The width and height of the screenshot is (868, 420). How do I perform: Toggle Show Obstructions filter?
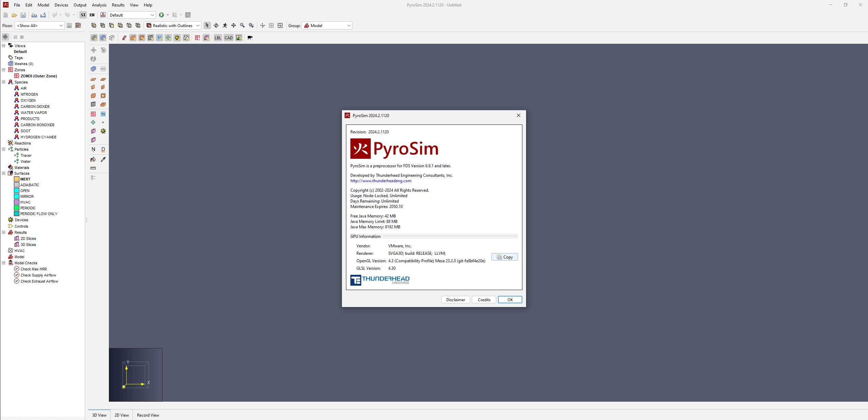click(133, 38)
